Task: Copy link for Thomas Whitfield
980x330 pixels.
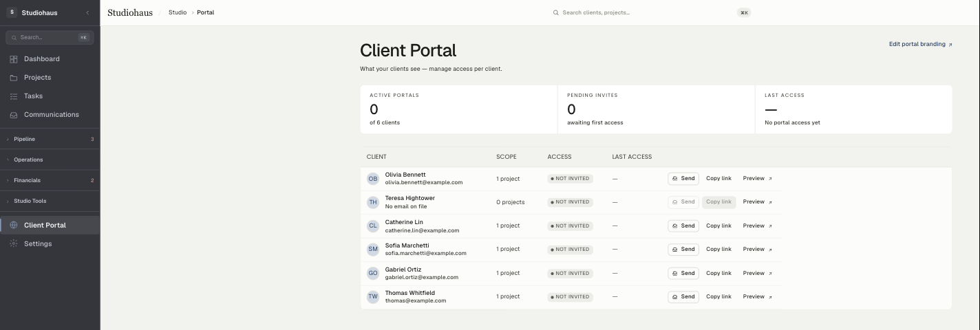Action: point(718,296)
